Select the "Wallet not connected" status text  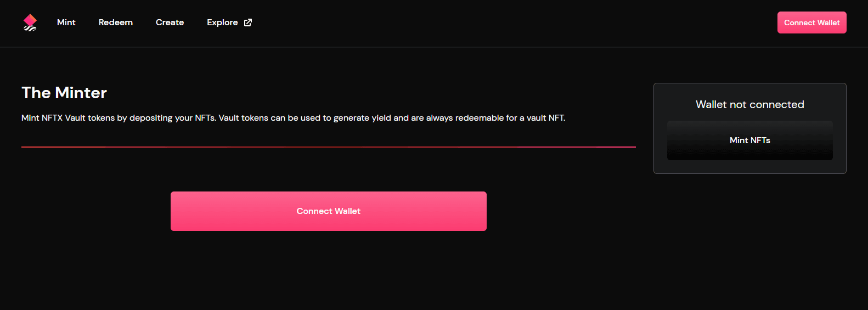tap(749, 105)
